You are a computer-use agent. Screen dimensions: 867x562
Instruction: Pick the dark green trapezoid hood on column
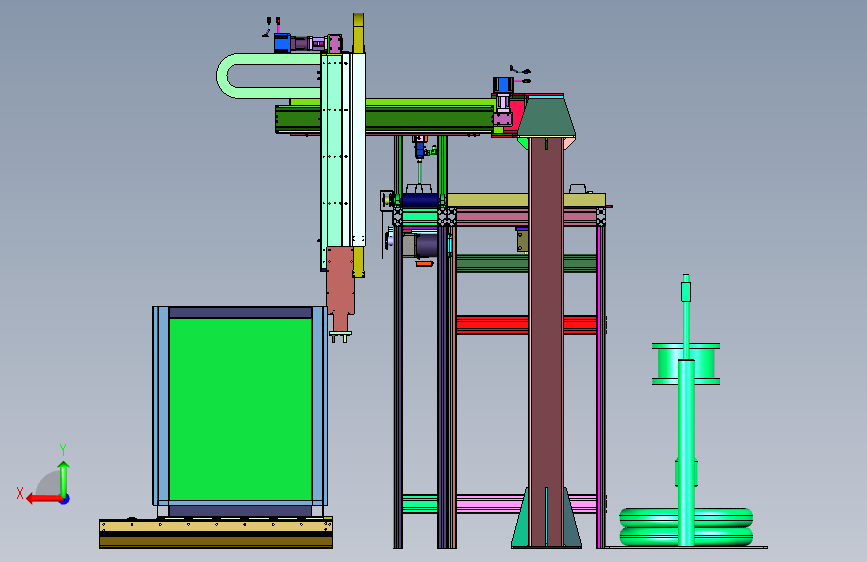point(546,117)
